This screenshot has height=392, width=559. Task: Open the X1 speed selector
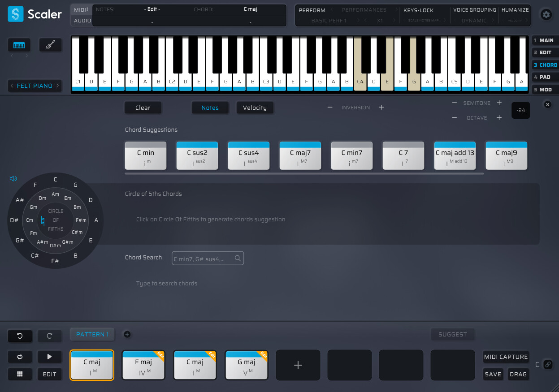[x=380, y=21]
